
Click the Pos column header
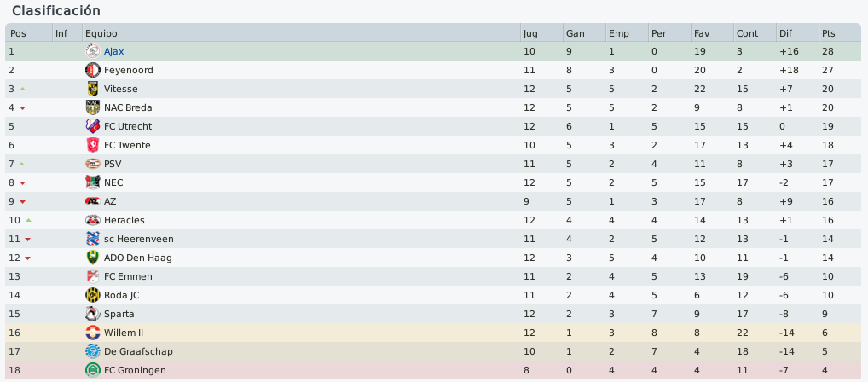pyautogui.click(x=29, y=33)
